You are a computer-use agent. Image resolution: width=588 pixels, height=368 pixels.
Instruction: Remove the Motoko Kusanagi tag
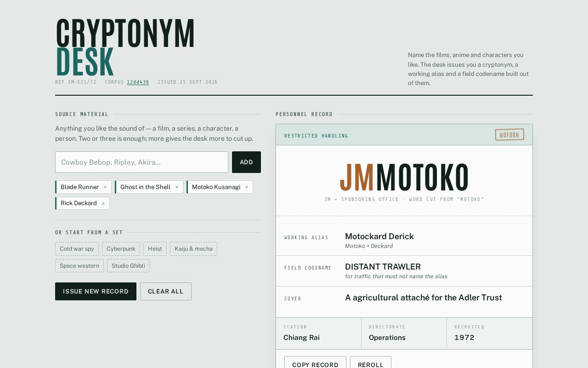pyautogui.click(x=246, y=187)
